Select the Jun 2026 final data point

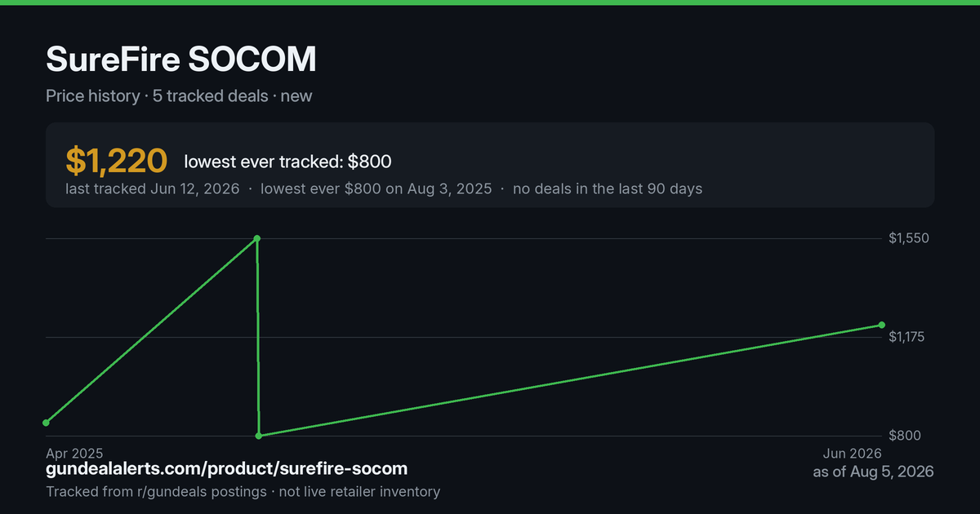(x=882, y=325)
